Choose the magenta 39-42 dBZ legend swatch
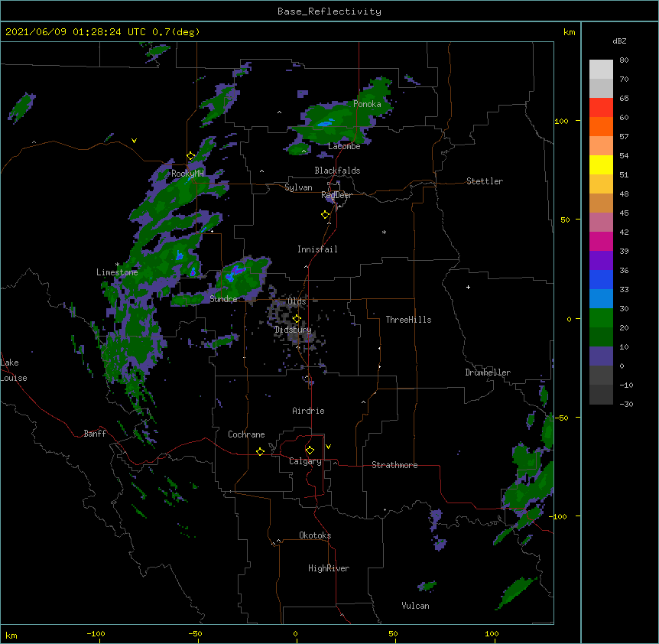Screen dimensions: 659x644 click(601, 241)
